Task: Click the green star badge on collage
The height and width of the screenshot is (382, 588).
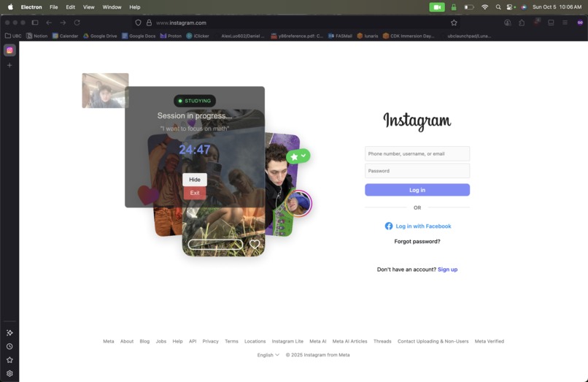Action: pos(298,156)
